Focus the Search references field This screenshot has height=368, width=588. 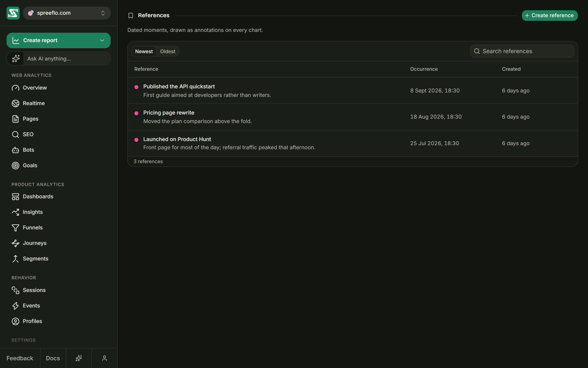[522, 51]
